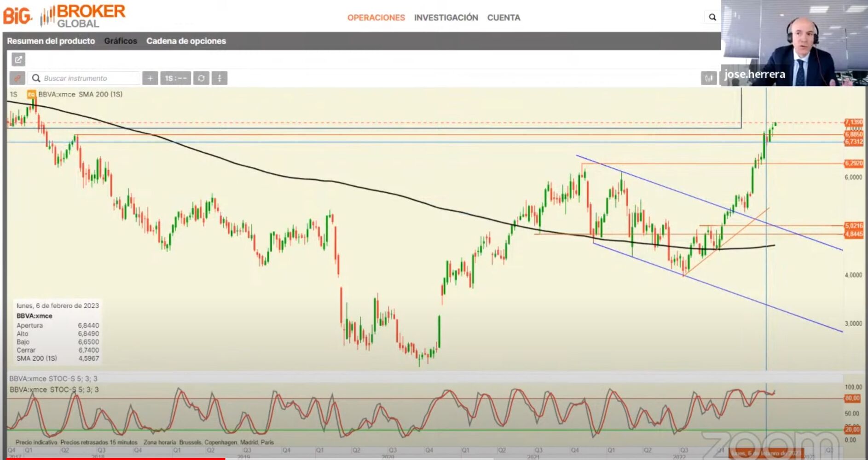Click the SMA 200 value 4,5967
Image resolution: width=868 pixels, height=460 pixels.
[88, 358]
